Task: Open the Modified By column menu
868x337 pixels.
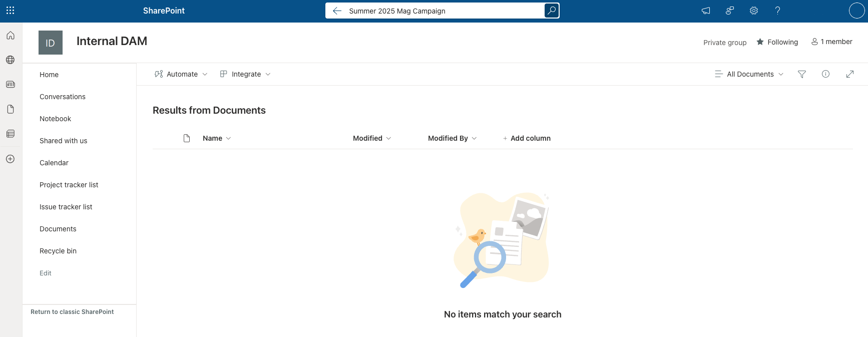Action: point(452,138)
